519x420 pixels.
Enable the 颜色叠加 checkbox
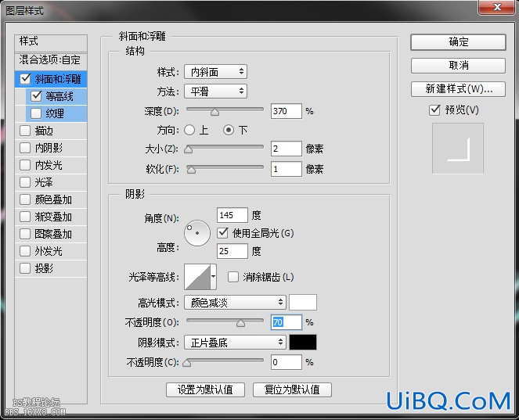pyautogui.click(x=25, y=199)
